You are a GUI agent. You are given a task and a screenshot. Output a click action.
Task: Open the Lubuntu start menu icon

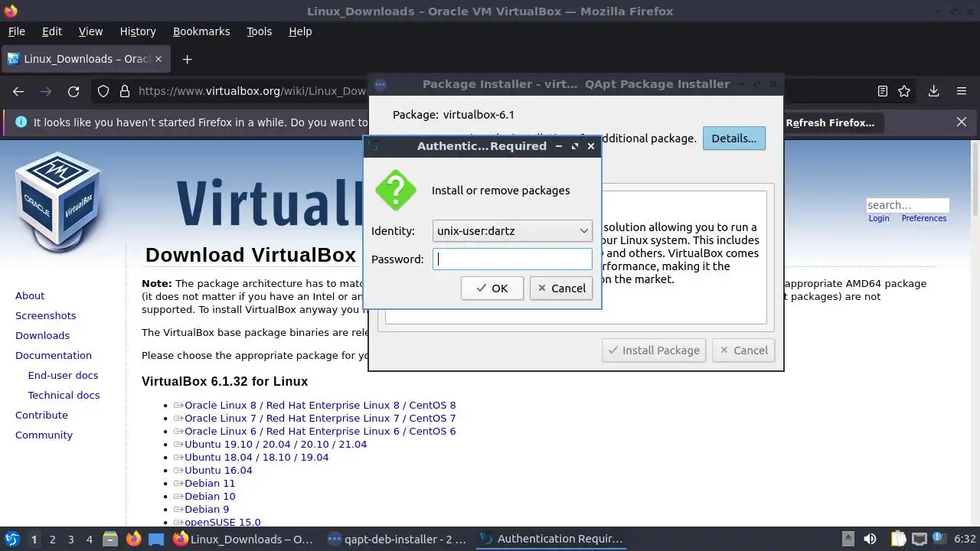[x=12, y=539]
